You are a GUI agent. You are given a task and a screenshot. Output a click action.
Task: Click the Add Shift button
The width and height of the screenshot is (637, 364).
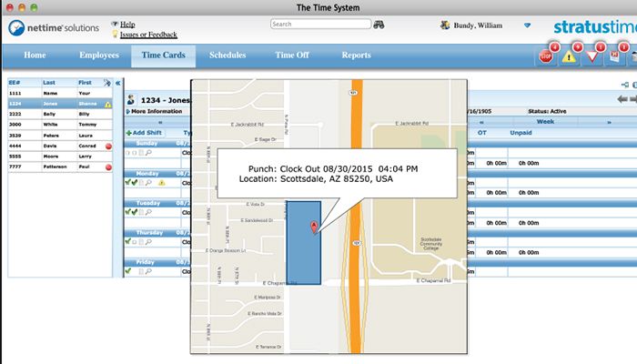tap(147, 133)
